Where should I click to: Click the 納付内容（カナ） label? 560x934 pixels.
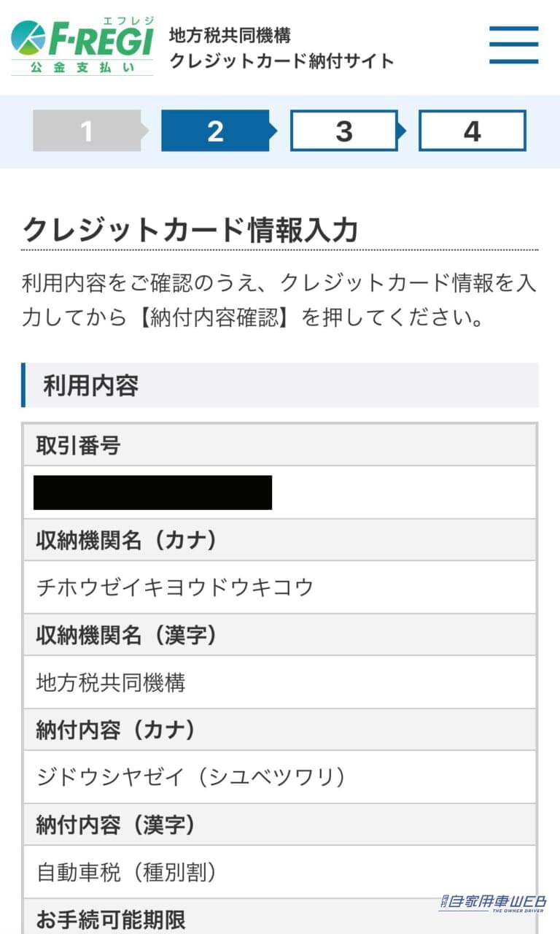117,730
